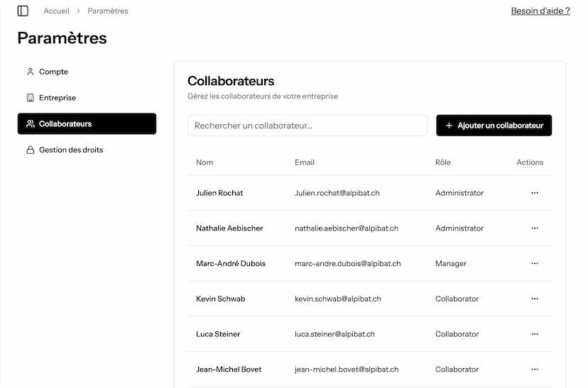Go to Gestion des droits
Image resolution: width=588 pixels, height=388 pixels.
pyautogui.click(x=70, y=150)
